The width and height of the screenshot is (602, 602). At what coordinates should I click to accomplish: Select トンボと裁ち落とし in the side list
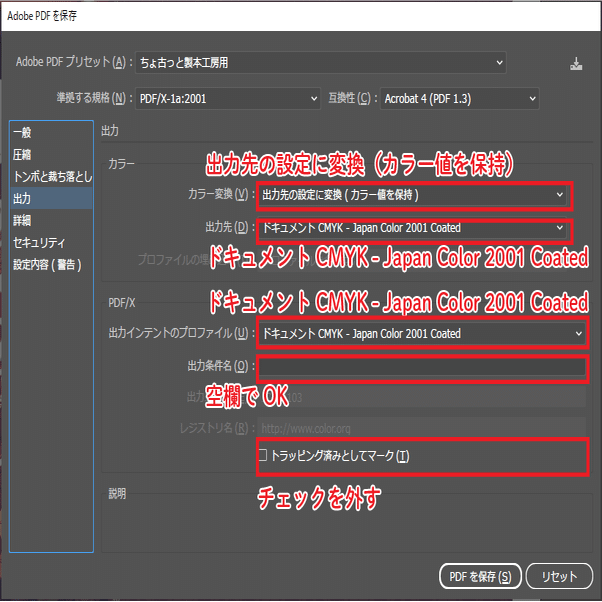51,177
